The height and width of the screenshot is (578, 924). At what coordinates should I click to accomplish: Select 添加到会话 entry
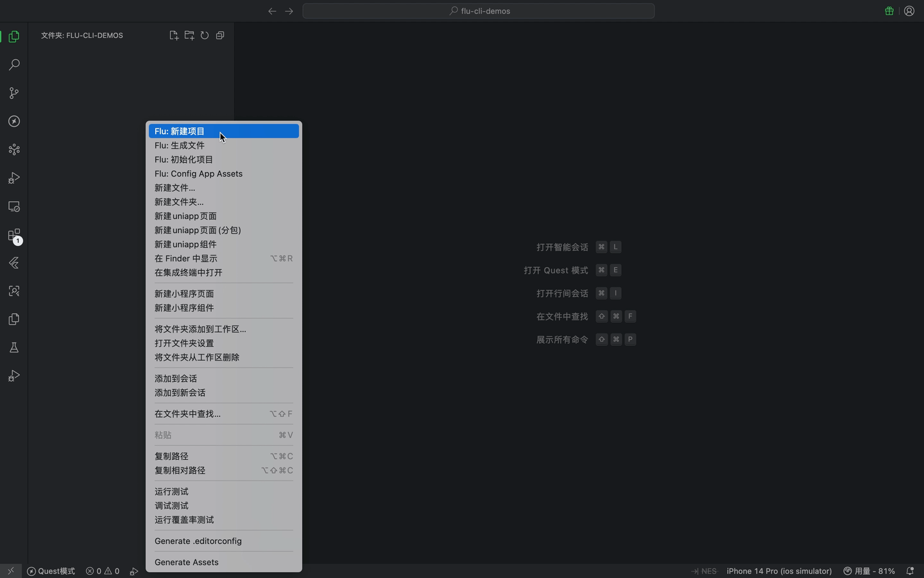(x=224, y=378)
